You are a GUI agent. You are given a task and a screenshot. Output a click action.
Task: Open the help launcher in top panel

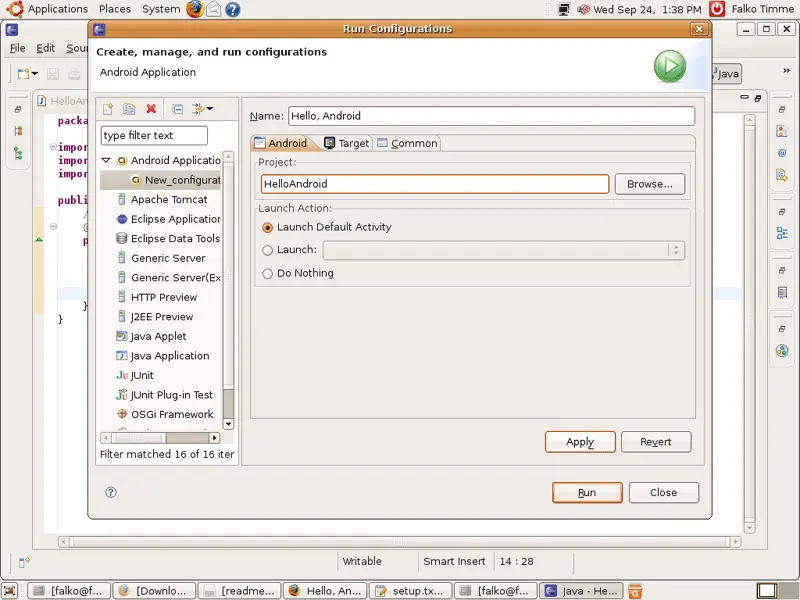[x=233, y=9]
